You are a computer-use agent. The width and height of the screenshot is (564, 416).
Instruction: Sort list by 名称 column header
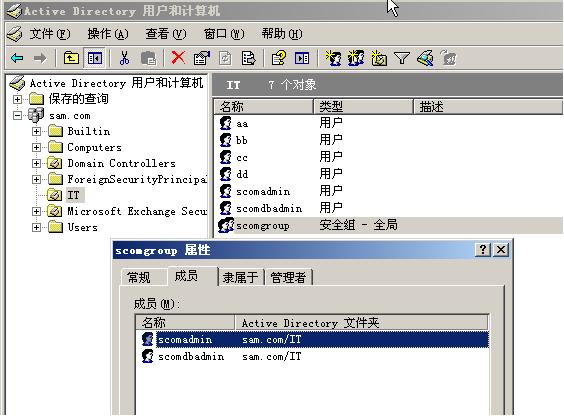(x=264, y=106)
